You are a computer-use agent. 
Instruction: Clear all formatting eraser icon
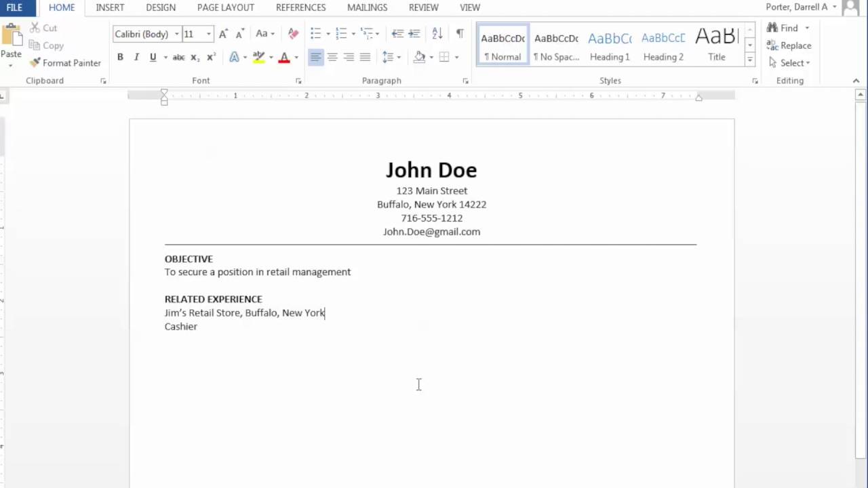293,34
